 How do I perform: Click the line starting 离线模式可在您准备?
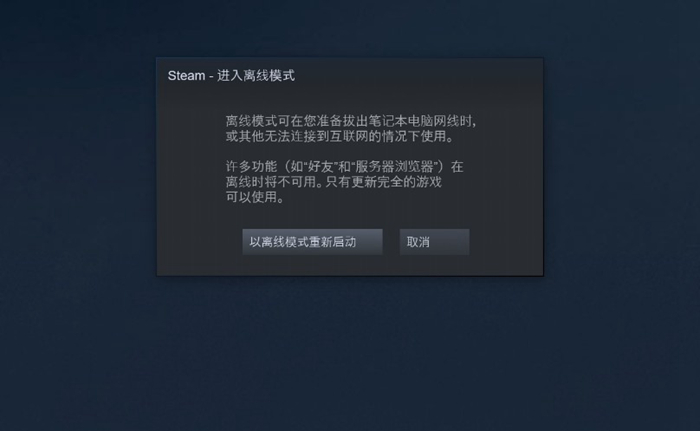click(351, 121)
